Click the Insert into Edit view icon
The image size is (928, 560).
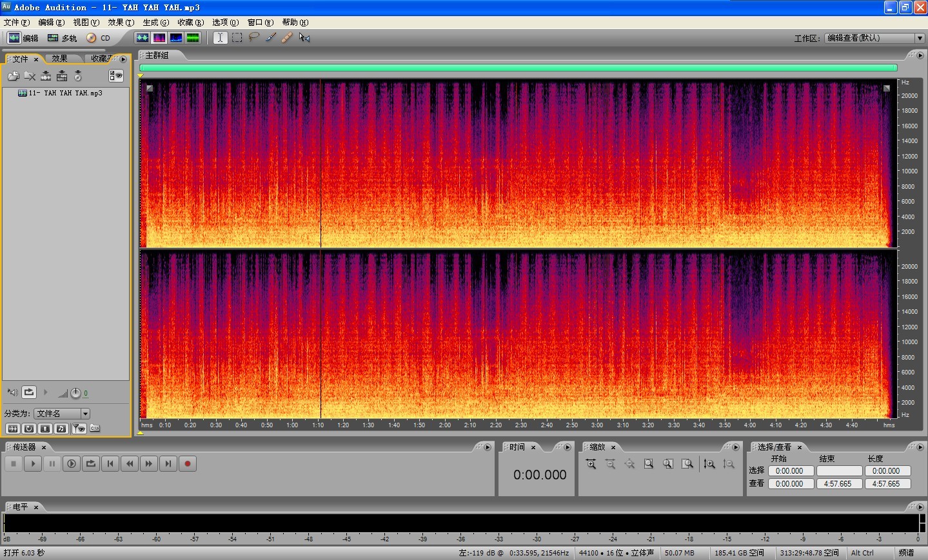click(x=46, y=76)
